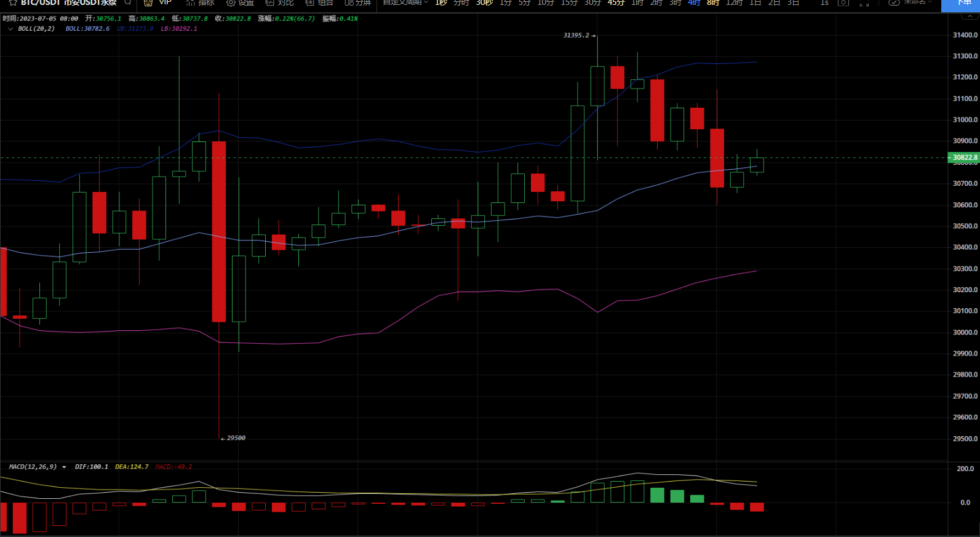Image resolution: width=980 pixels, height=537 pixels.
Task: Choose the 45分 timeframe
Action: (616, 2)
